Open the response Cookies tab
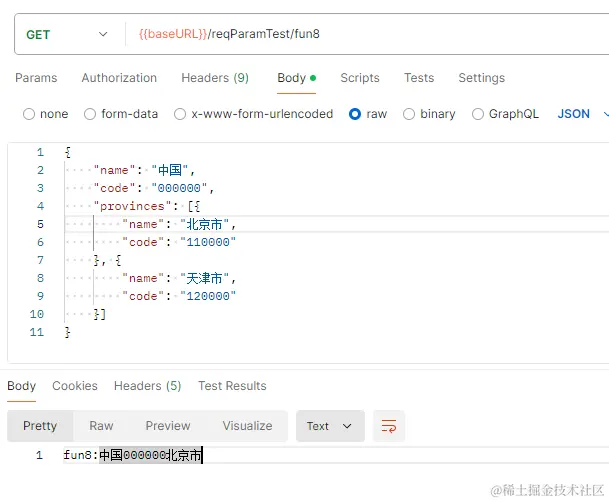This screenshot has width=609, height=502. pyautogui.click(x=75, y=386)
